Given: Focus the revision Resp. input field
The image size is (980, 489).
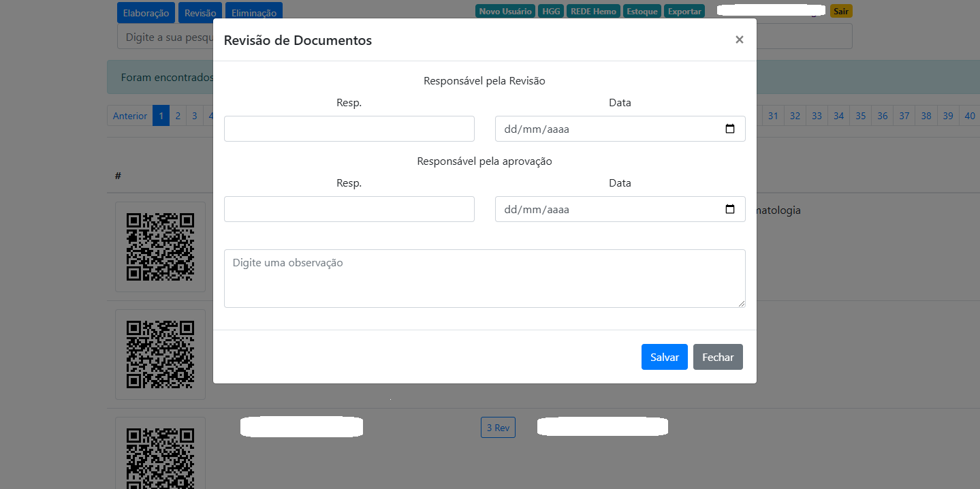Looking at the screenshot, I should coord(349,129).
